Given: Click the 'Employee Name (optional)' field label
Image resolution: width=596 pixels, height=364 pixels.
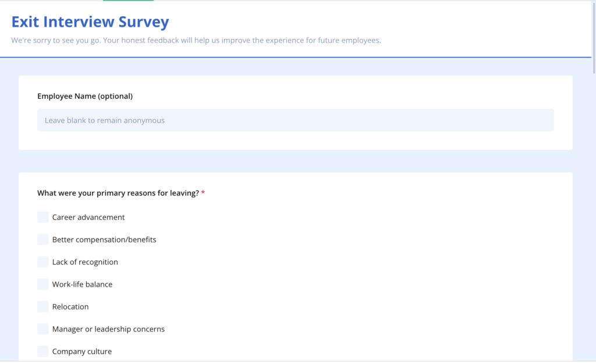Looking at the screenshot, I should pyautogui.click(x=85, y=96).
